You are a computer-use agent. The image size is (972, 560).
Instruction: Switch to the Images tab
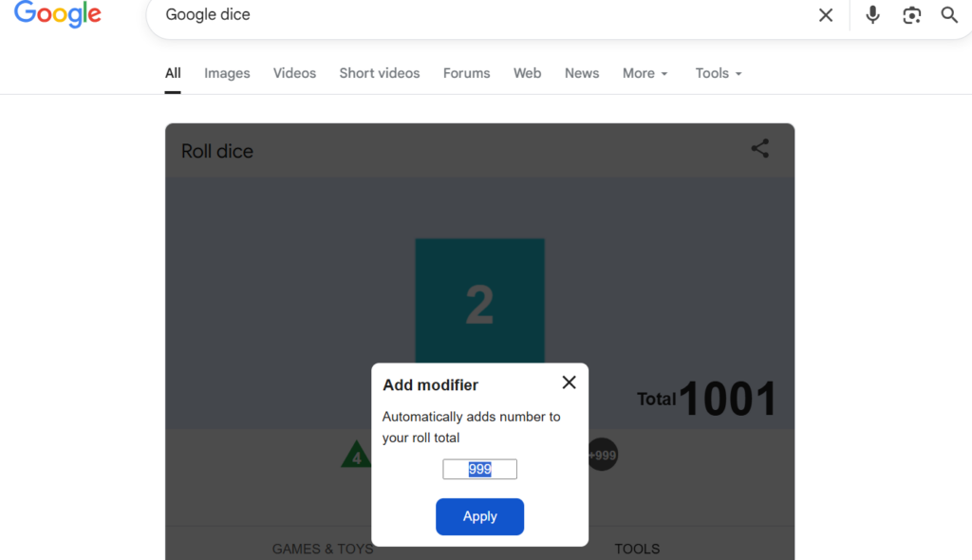[x=227, y=73]
